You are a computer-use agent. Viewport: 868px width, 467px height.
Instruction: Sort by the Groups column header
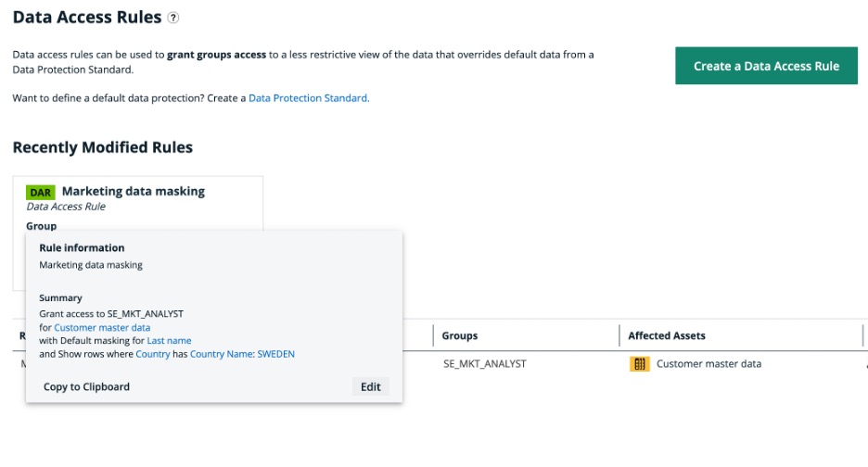pos(460,335)
